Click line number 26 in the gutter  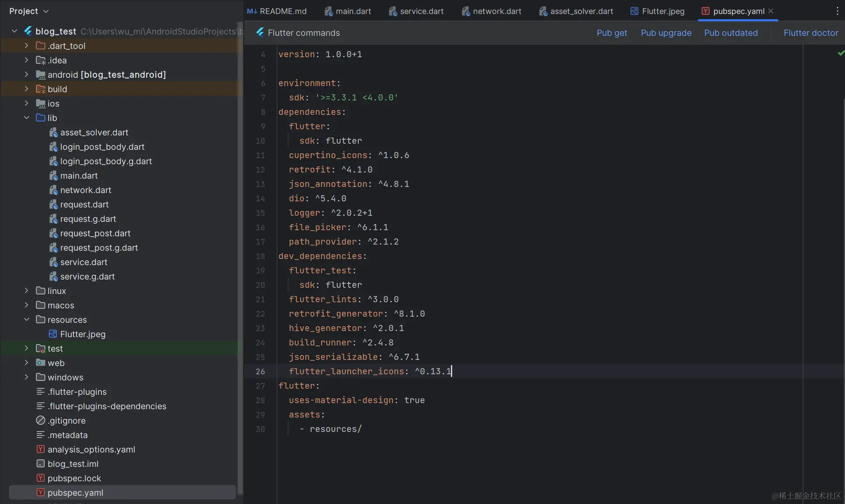(x=260, y=371)
